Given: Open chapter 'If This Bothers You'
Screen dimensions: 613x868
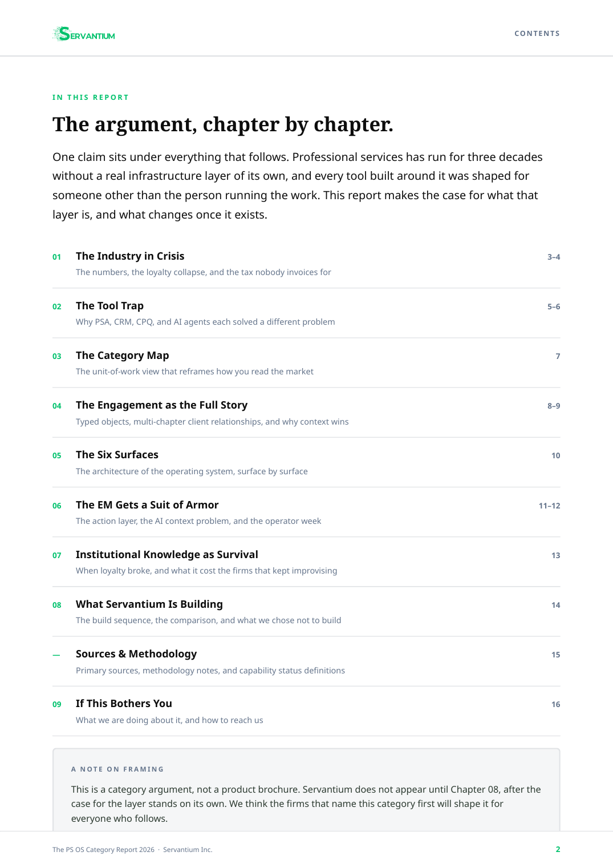Looking at the screenshot, I should tap(124, 704).
